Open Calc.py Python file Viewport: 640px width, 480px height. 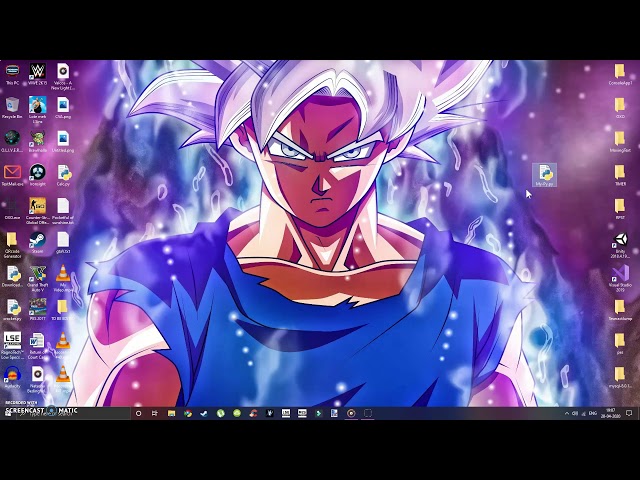63,175
